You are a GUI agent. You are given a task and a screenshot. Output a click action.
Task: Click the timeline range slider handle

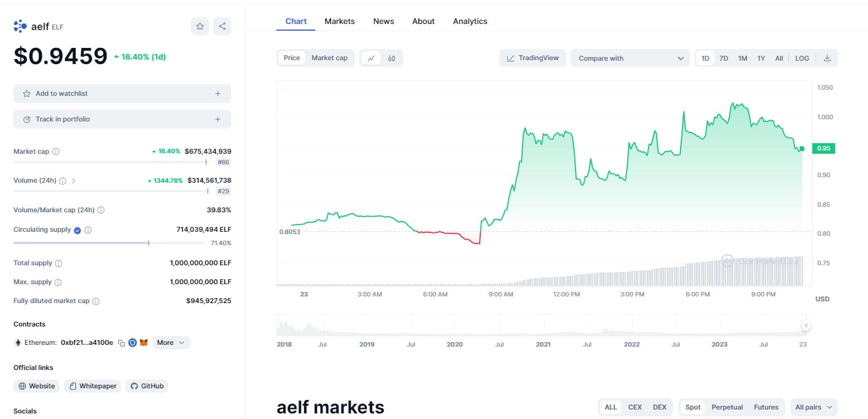click(x=806, y=325)
